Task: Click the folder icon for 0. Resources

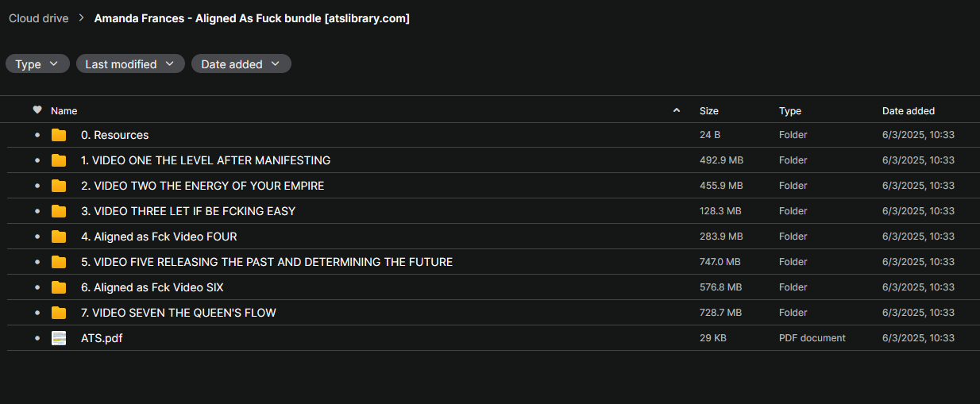Action: tap(59, 135)
